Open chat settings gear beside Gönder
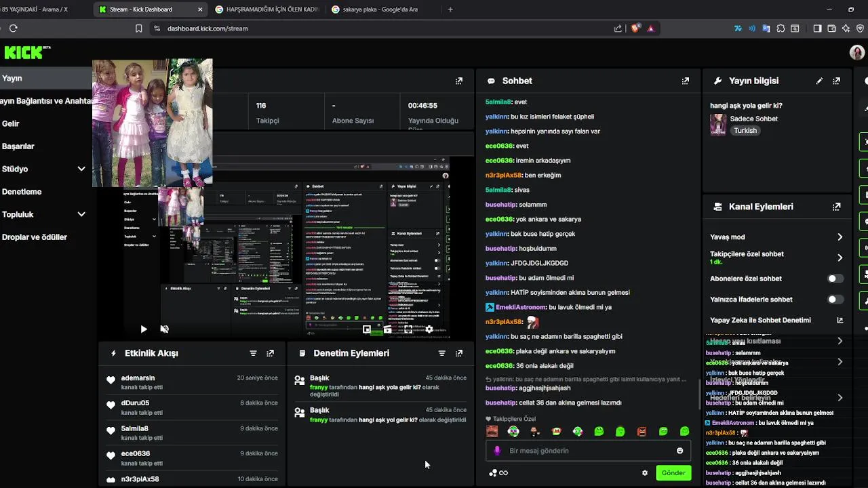Screen dimensions: 868x488 pyautogui.click(x=645, y=473)
